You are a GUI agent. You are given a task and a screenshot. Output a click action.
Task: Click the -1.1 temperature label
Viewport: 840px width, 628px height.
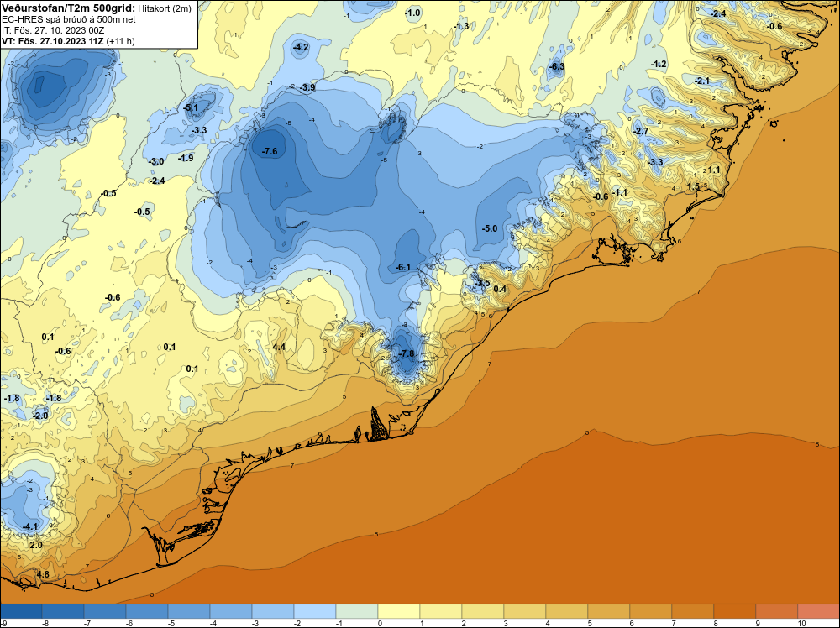tap(620, 192)
